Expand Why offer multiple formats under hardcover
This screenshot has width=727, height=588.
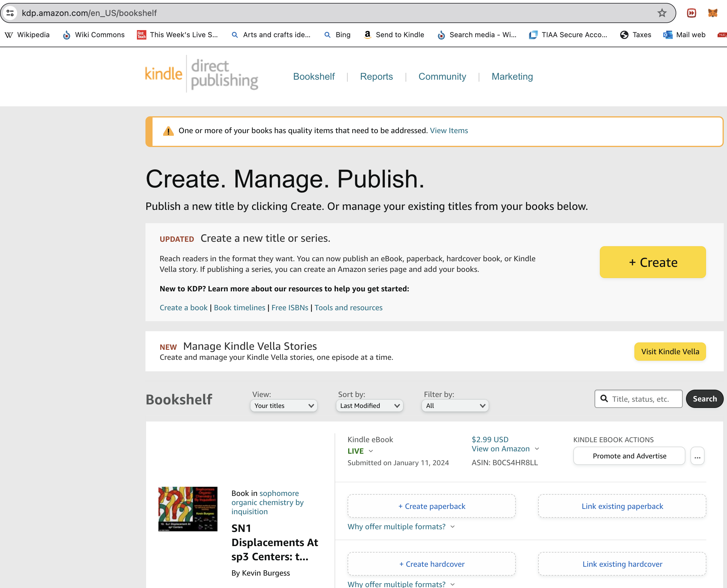point(401,584)
